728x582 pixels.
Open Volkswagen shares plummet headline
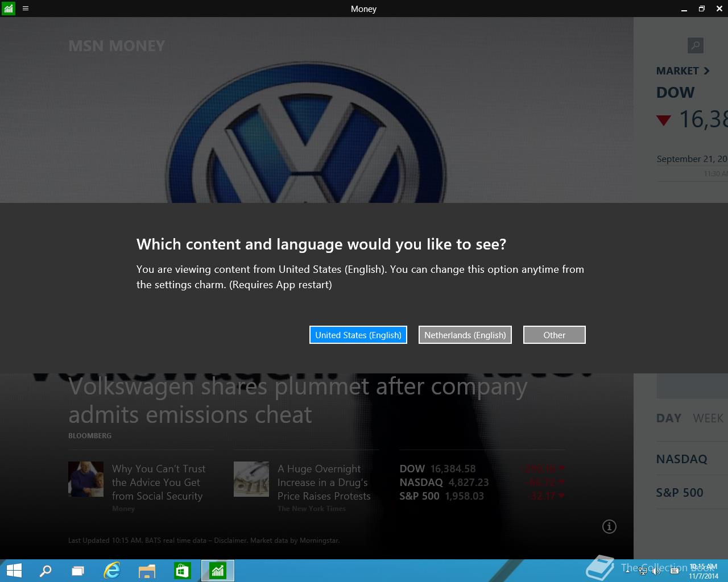297,400
